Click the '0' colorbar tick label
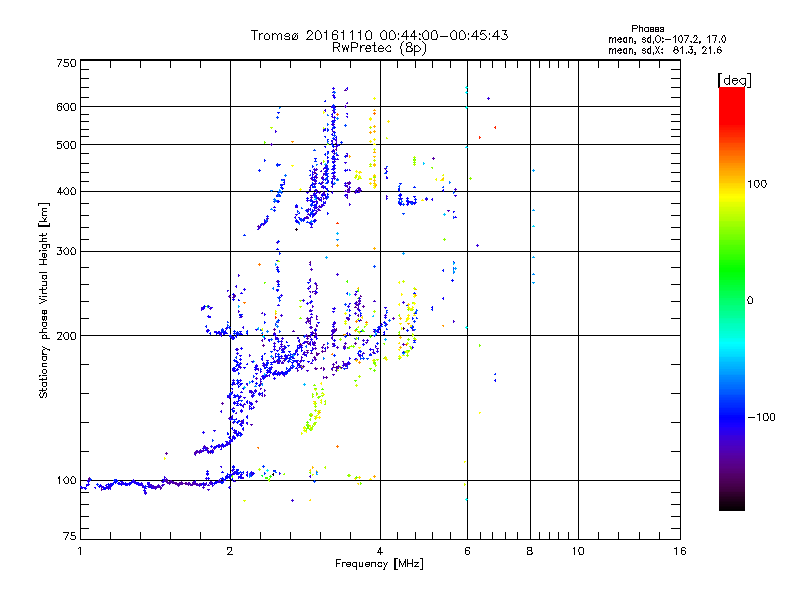800x600 pixels. pyautogui.click(x=750, y=301)
